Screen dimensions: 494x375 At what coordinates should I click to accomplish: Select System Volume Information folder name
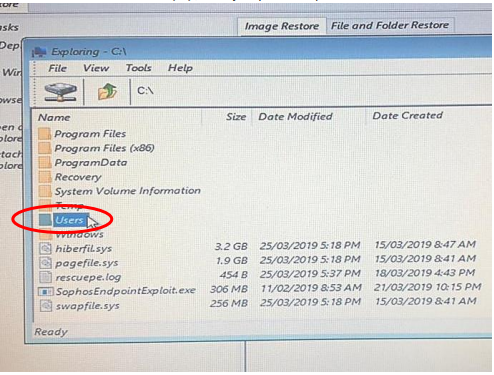[128, 191]
